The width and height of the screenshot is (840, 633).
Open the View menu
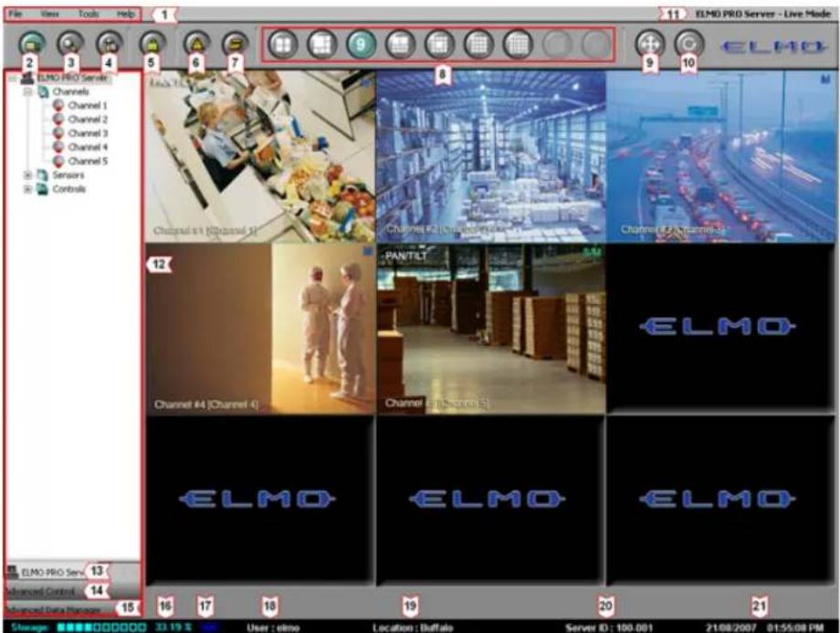coord(50,14)
